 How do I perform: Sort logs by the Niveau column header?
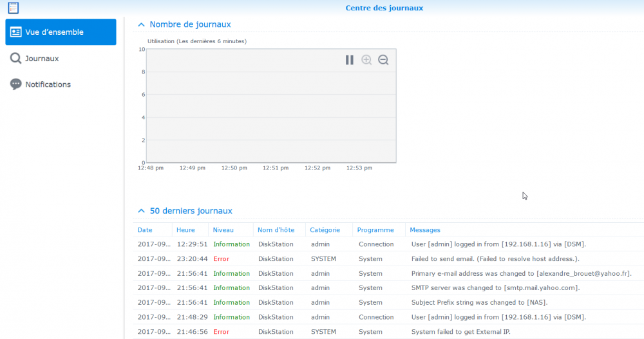pyautogui.click(x=223, y=230)
